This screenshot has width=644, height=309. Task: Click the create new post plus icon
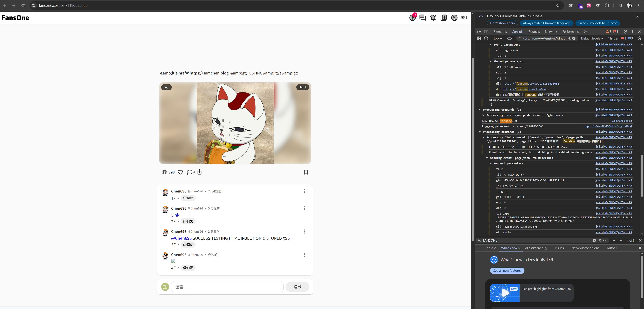click(444, 18)
